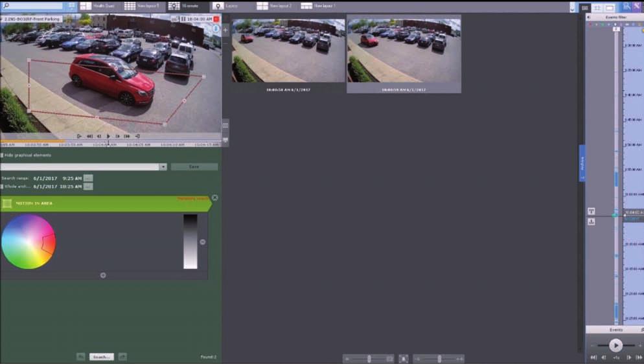Close the Motion in Area search criterion
Viewport: 644px width, 364px height.
tap(215, 198)
